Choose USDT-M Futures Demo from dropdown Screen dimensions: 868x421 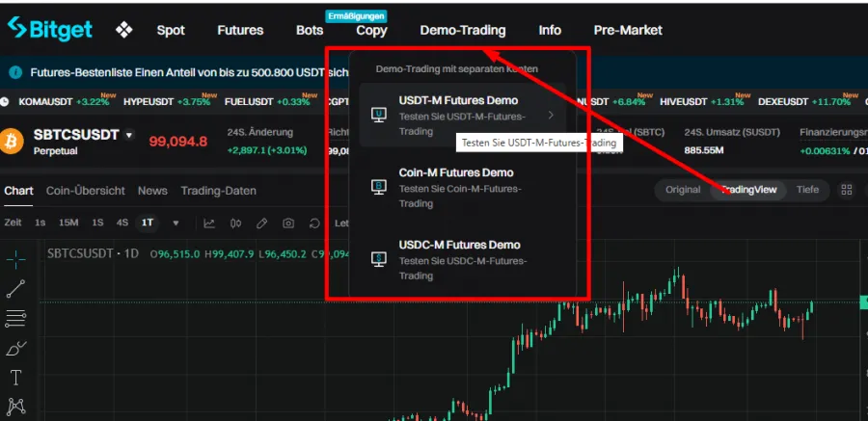coord(462,115)
